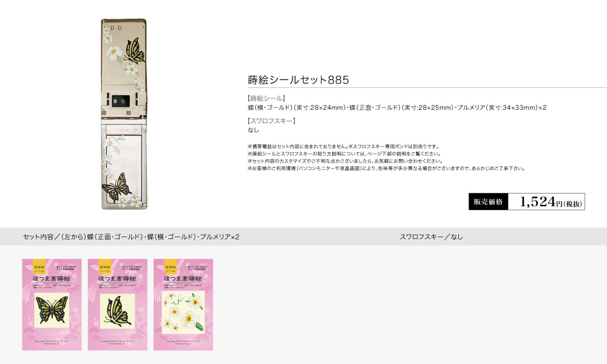This screenshot has width=607, height=364.
Task: Open front-facing gold butterfly sticker thumbnail
Action: 52,305
